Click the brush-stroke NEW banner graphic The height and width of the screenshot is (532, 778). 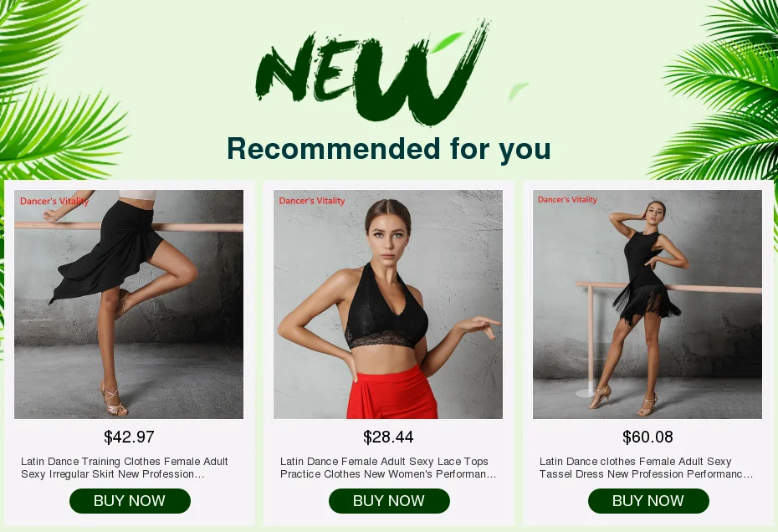click(372, 74)
